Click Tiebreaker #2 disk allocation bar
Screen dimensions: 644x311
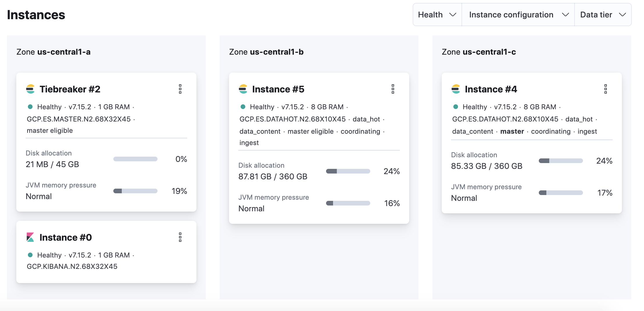tap(135, 159)
